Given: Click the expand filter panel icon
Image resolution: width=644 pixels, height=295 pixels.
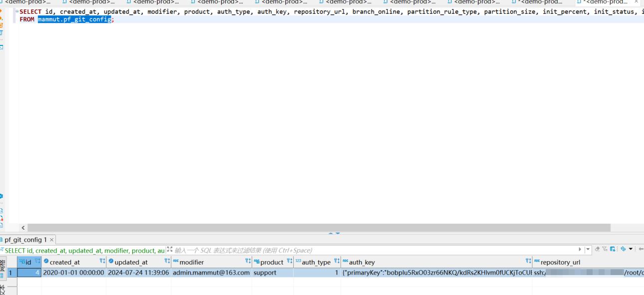Looking at the screenshot, I should 170,250.
